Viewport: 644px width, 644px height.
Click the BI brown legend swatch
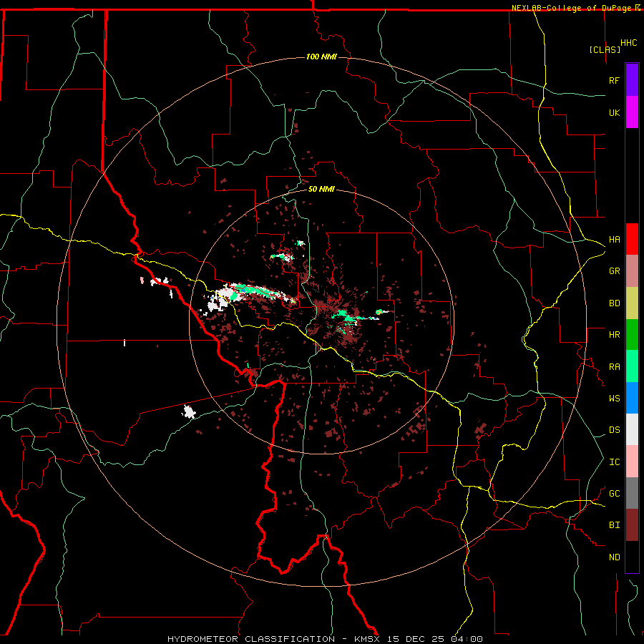point(632,525)
